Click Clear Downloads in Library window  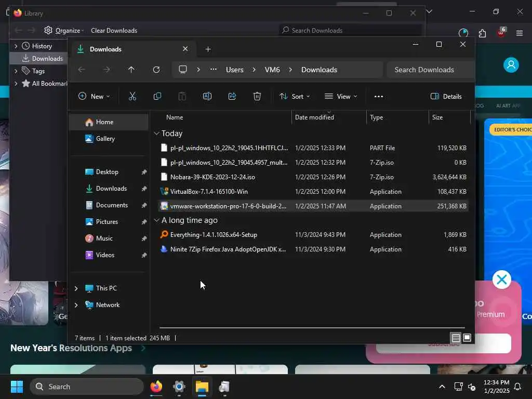114,31
